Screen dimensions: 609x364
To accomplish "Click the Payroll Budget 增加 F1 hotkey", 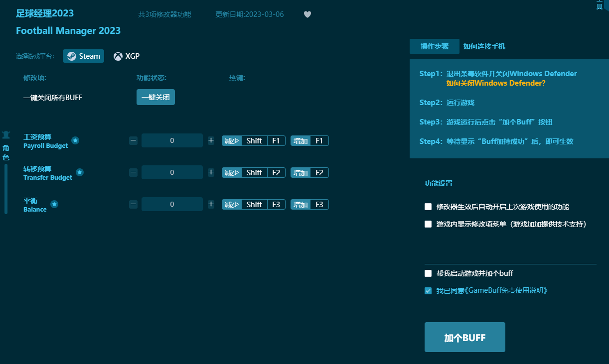I will coord(309,140).
